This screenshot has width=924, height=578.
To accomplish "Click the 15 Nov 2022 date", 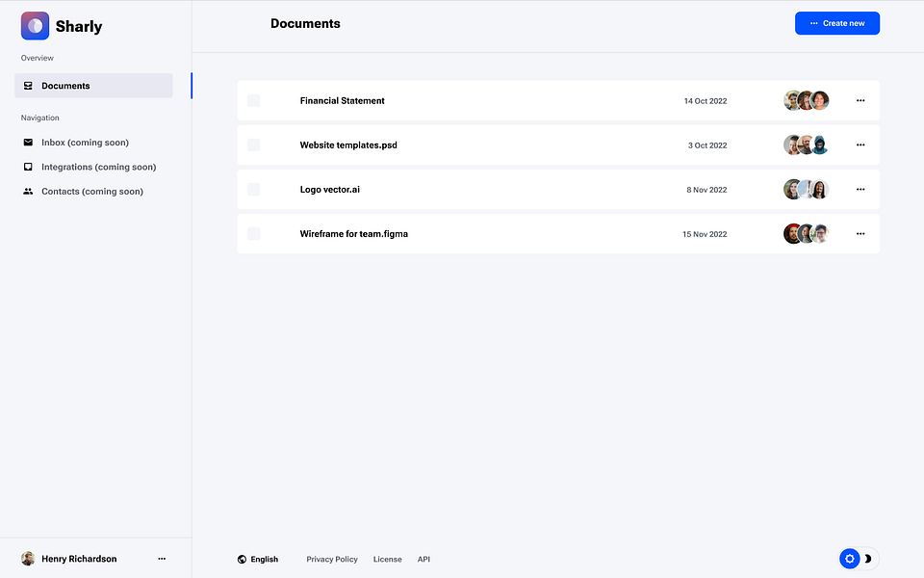I will 705,234.
